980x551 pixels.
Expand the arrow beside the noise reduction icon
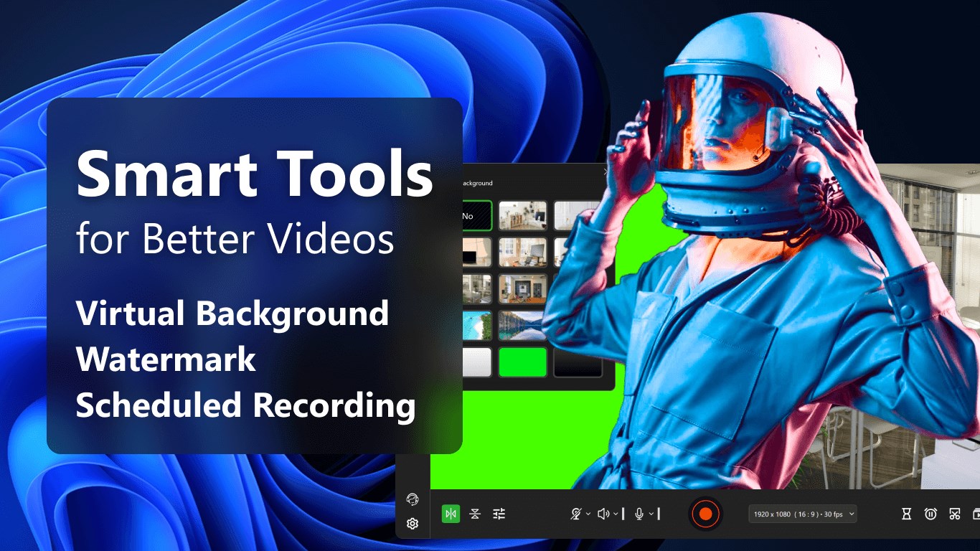(x=588, y=514)
